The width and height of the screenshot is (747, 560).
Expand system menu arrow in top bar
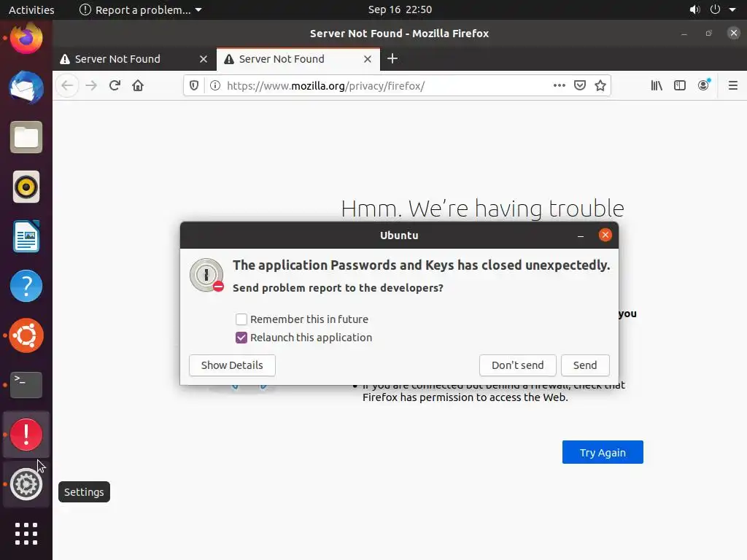[x=732, y=9]
